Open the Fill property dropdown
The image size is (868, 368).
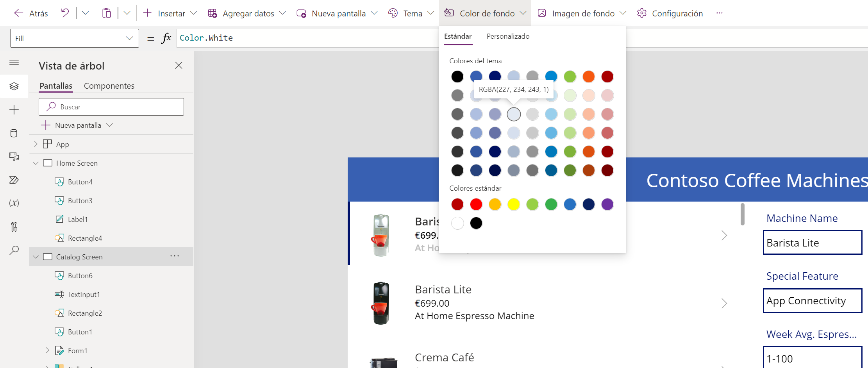click(75, 38)
